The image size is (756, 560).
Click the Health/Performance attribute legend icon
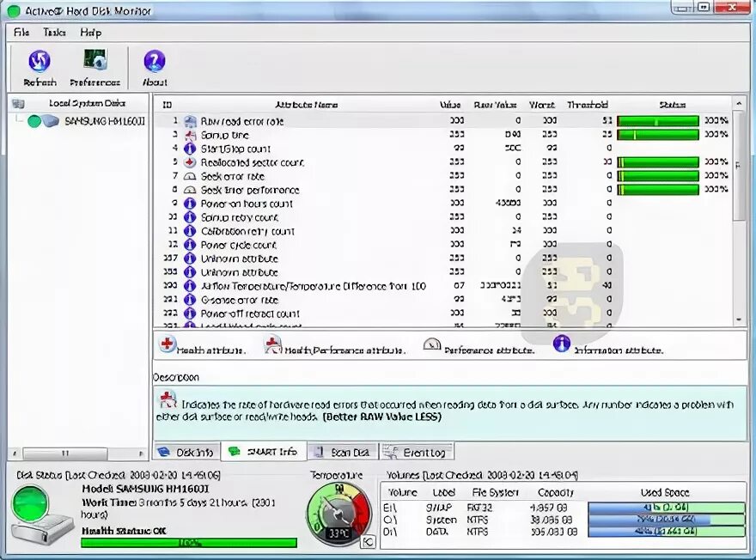click(273, 344)
